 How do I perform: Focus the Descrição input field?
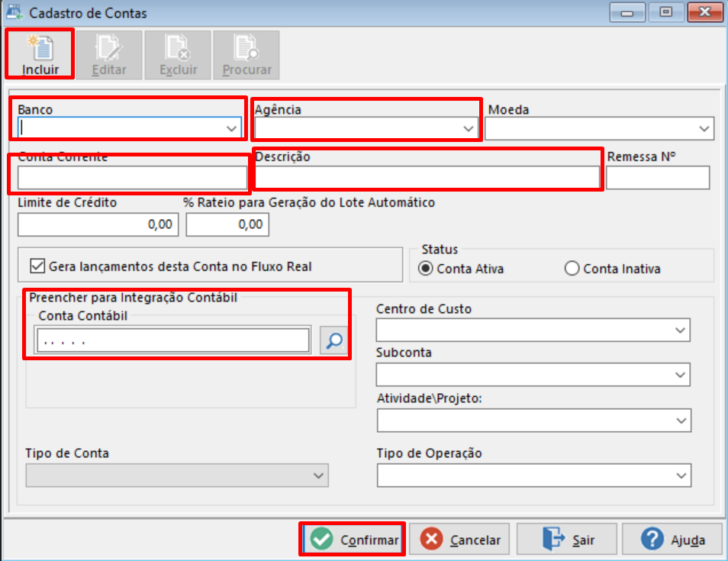coord(427,177)
